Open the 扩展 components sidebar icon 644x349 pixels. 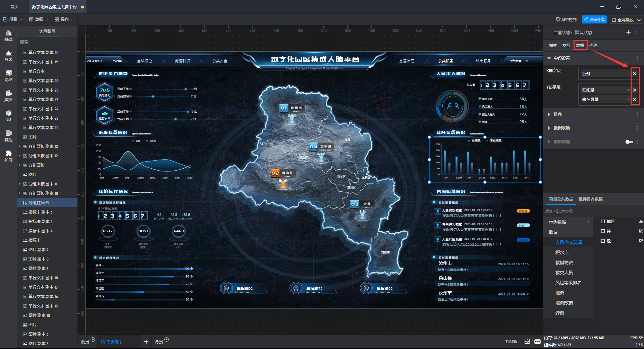coord(8,156)
